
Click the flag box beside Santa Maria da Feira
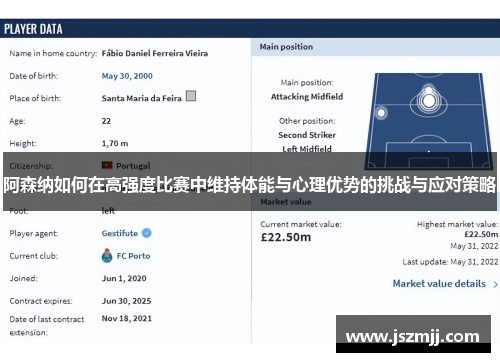point(191,96)
